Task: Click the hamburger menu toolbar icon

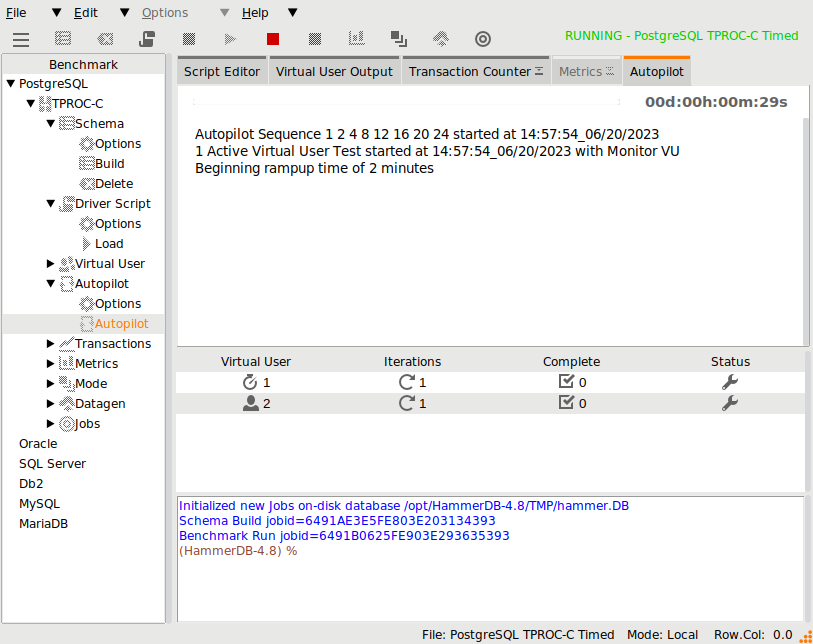Action: click(21, 39)
